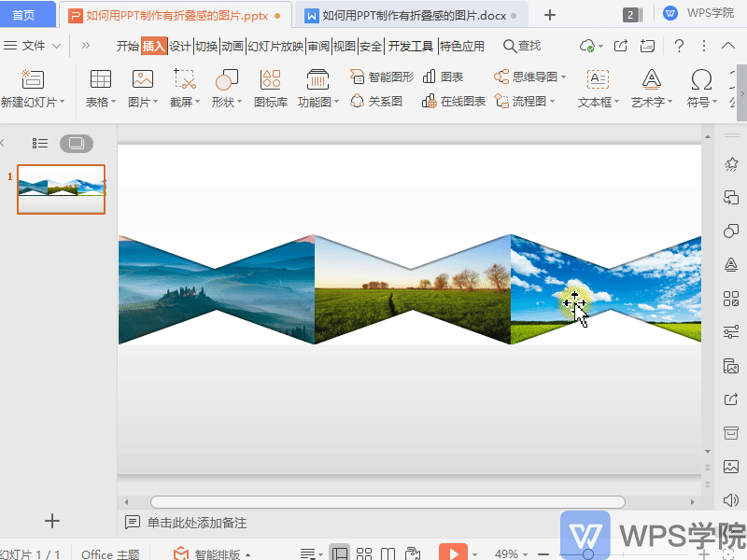
Task: Select the screenshot (截屏) tool
Action: point(185,79)
